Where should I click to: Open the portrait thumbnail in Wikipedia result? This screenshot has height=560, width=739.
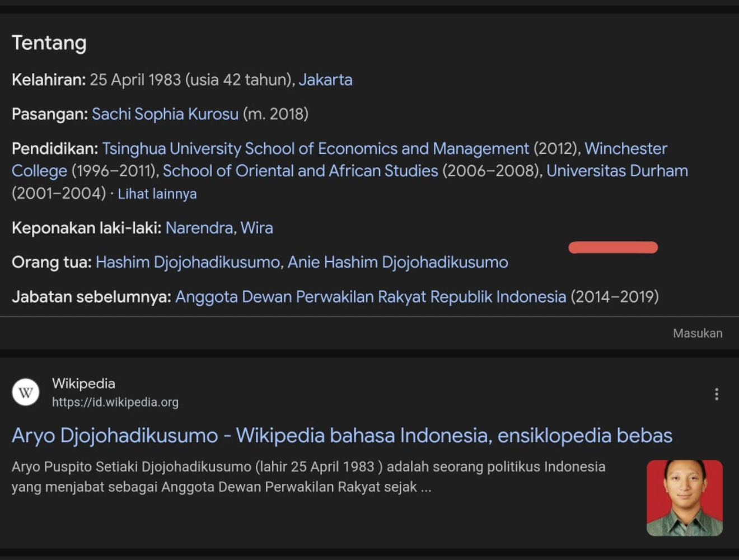pyautogui.click(x=685, y=498)
